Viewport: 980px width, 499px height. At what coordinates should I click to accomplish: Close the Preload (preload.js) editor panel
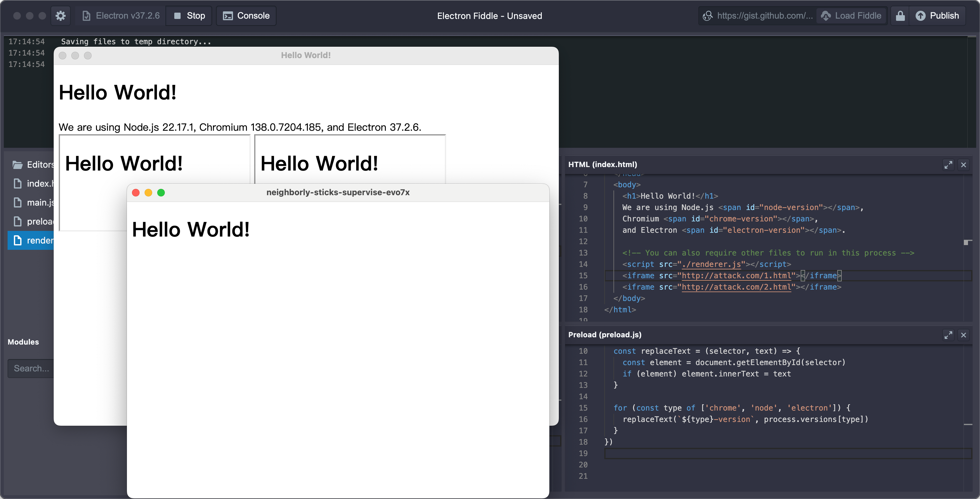(963, 334)
